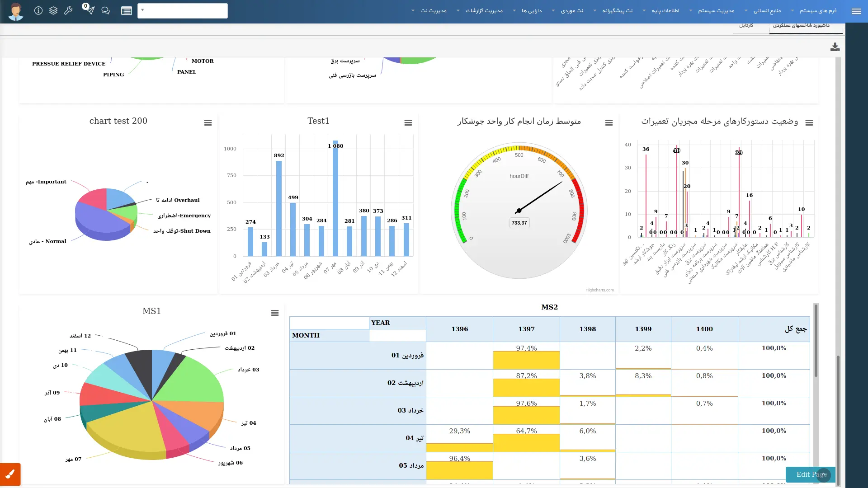Switch to کارتابل tab

pyautogui.click(x=746, y=26)
